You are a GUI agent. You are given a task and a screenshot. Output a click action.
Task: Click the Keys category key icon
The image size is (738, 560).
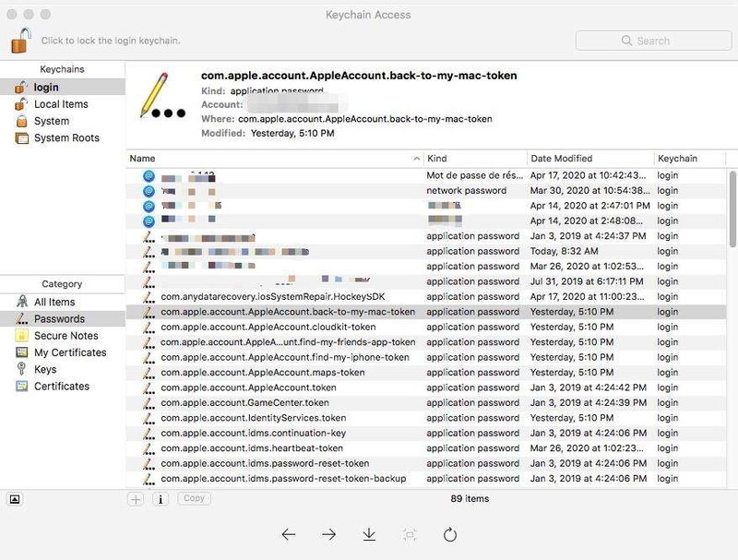[21, 369]
